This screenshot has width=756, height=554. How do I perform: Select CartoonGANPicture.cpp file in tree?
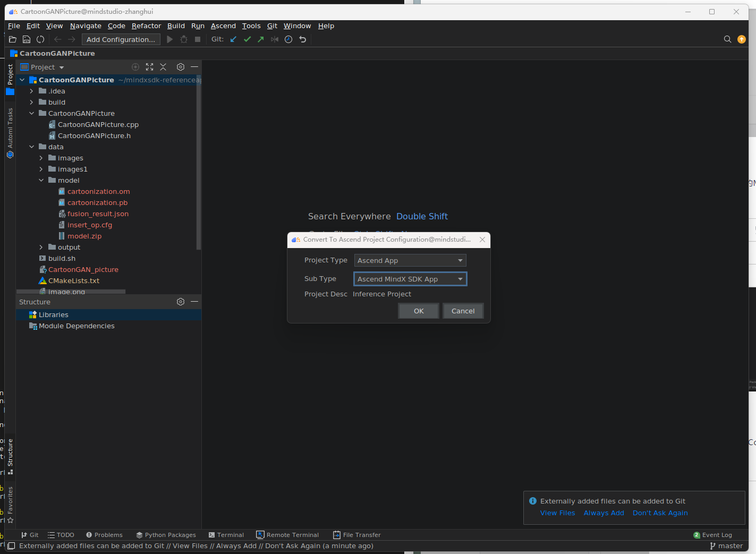98,125
